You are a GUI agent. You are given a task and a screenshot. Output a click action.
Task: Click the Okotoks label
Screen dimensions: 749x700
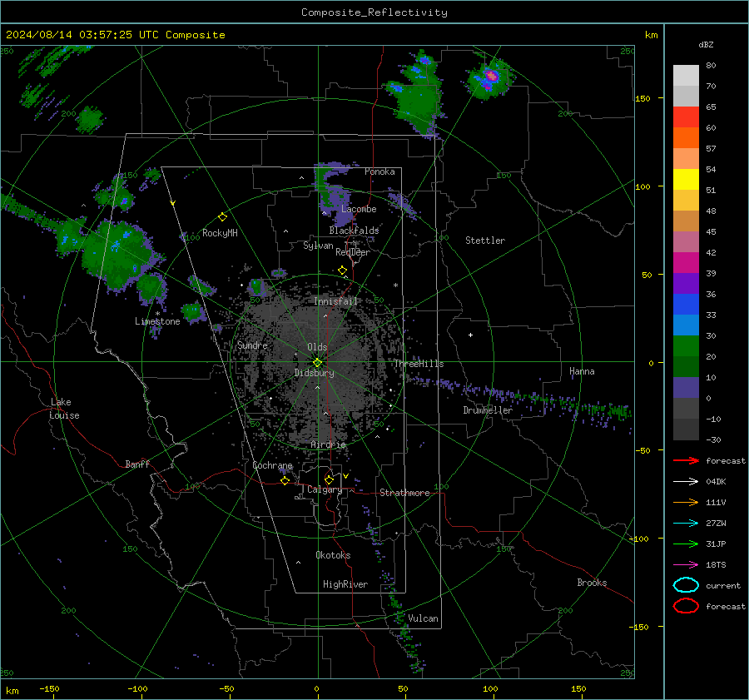point(333,555)
